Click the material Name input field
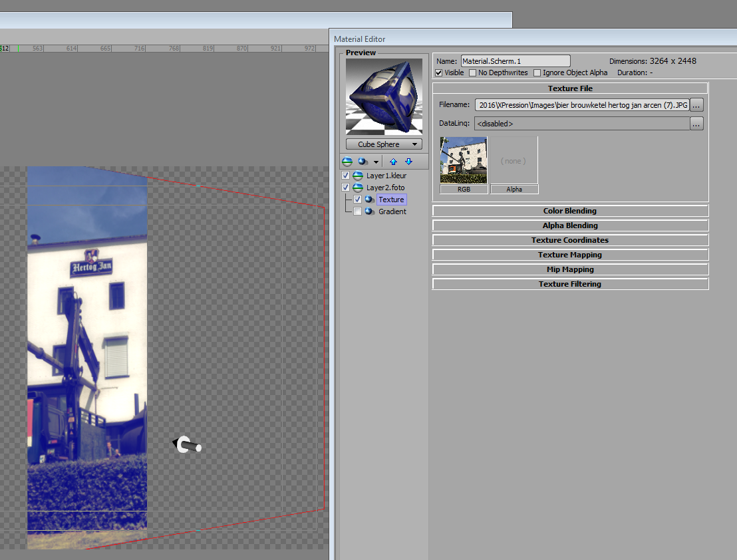Screen dimensions: 737x560 516,61
